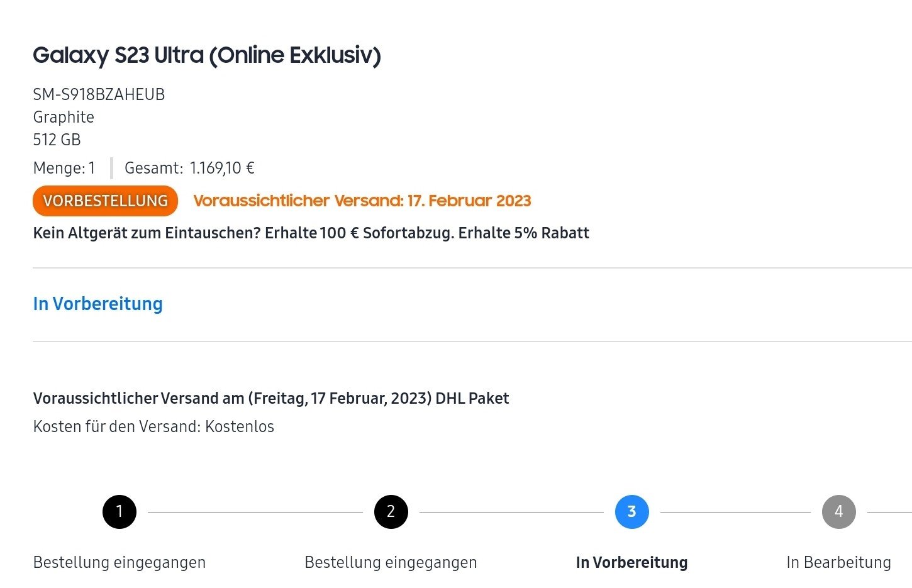
Task: Click the Gesamt 1.169,10 € total
Action: pos(189,168)
